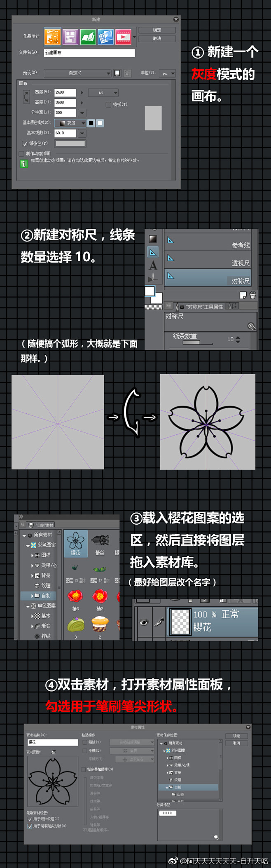Select the illustration purpose icon in 作品用途
Screen dimensions: 271x868
coord(53,37)
